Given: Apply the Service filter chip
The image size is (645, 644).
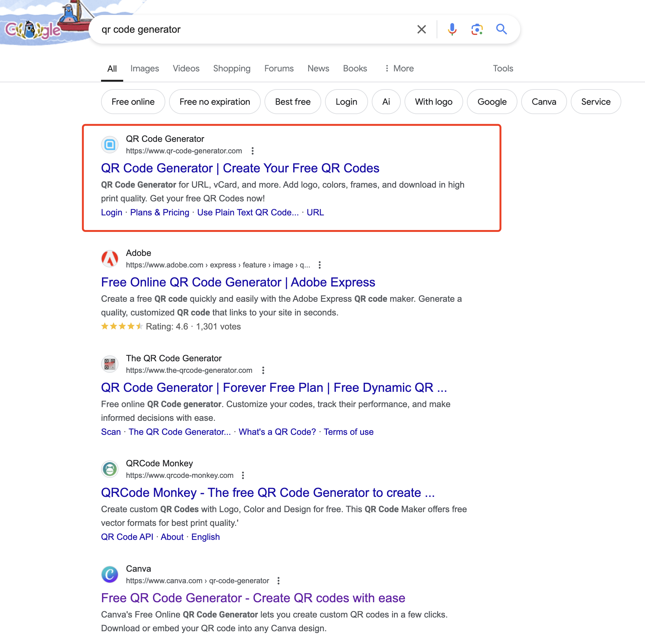Looking at the screenshot, I should [596, 102].
